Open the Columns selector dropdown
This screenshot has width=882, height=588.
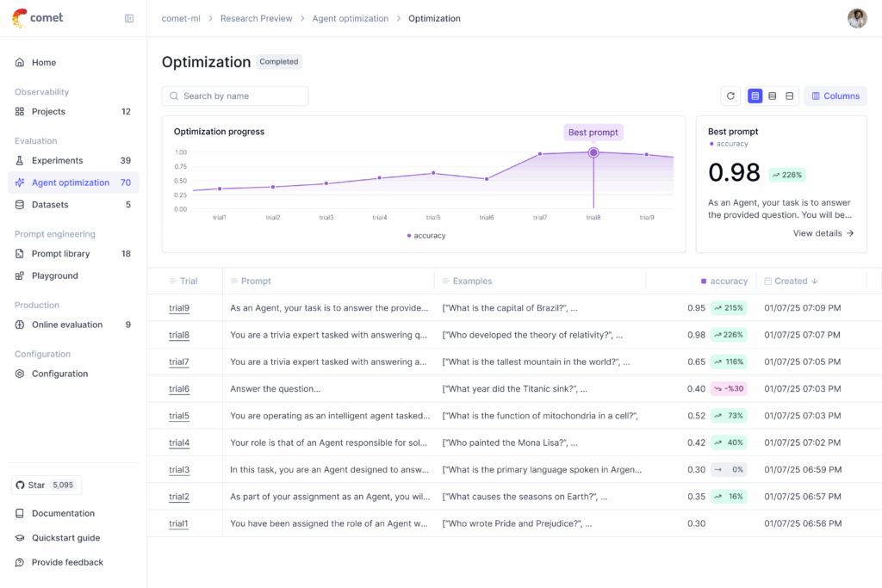pos(835,96)
